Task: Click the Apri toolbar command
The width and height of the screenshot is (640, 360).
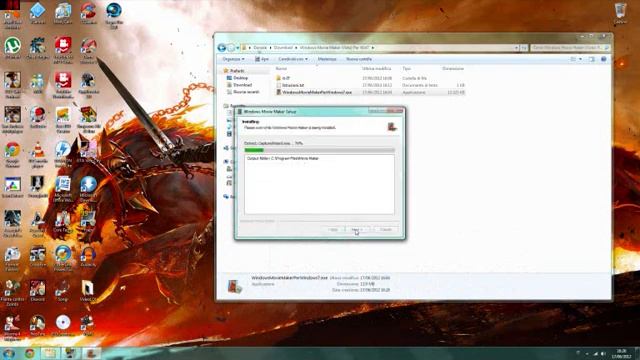Action: point(262,59)
